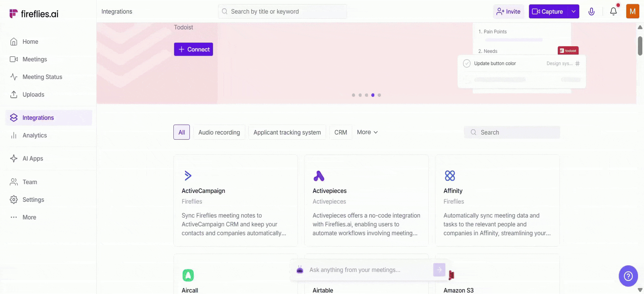Select Integrations in the sidebar

49,118
